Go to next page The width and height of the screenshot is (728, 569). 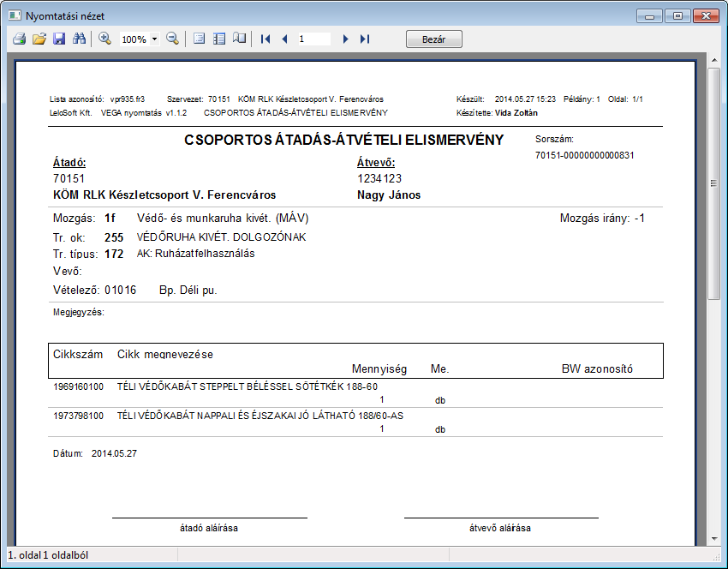[345, 39]
